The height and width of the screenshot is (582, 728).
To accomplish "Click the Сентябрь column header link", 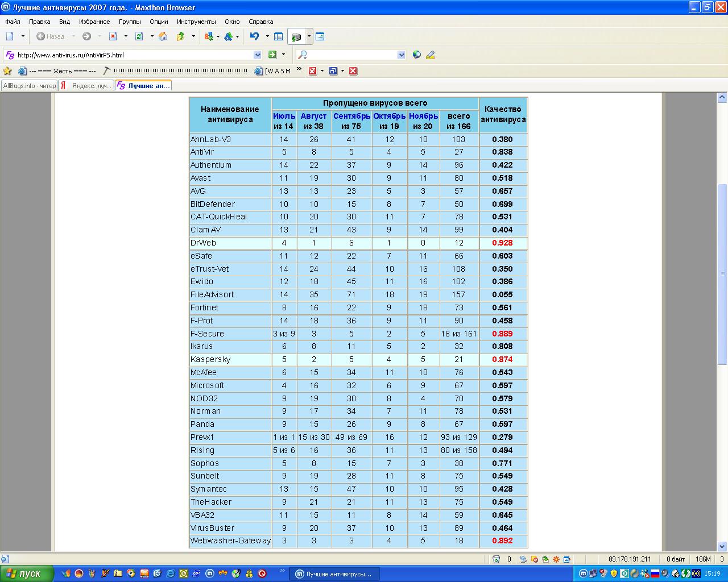I will tap(351, 116).
